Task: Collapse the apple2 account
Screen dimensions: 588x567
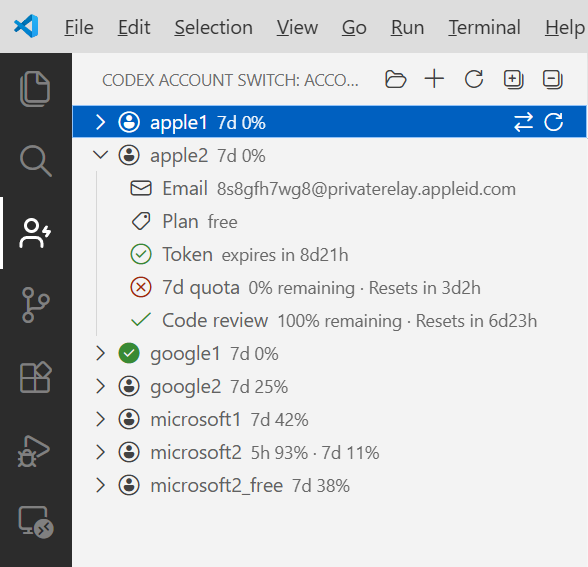Action: click(x=100, y=155)
